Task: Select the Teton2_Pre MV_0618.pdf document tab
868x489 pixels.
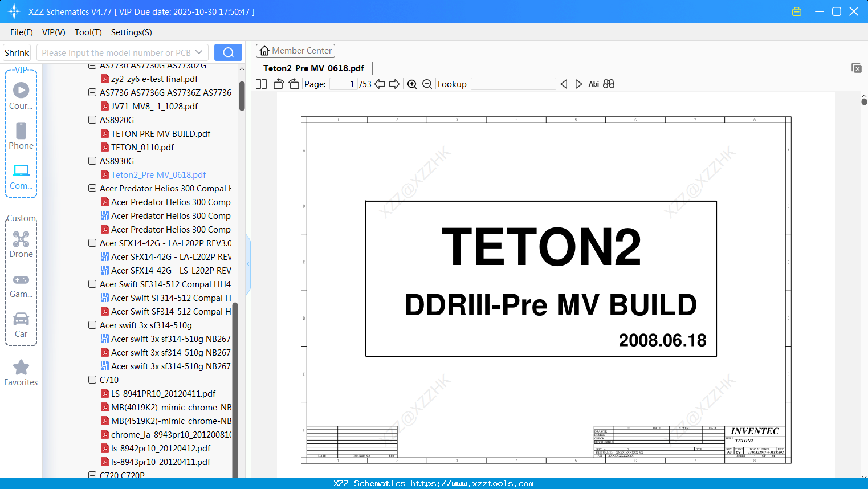Action: pos(313,68)
